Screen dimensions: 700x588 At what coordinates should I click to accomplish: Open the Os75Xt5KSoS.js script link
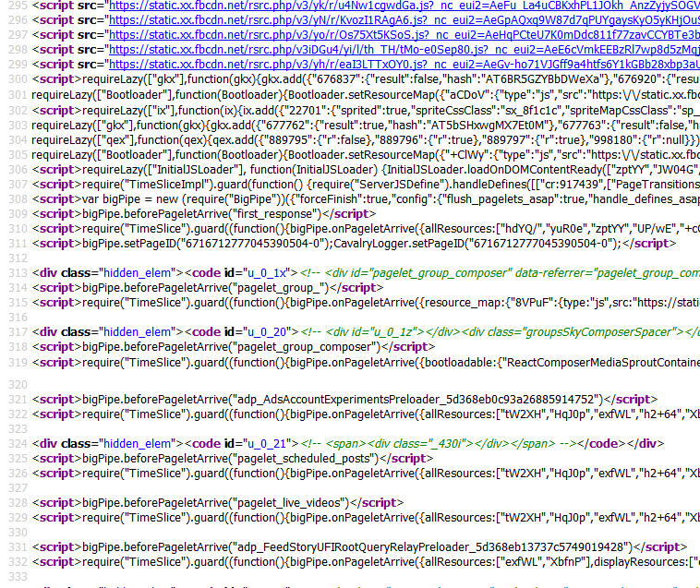point(404,35)
